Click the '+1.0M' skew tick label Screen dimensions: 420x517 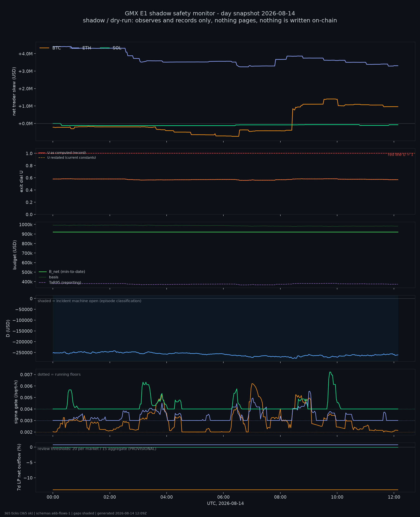coord(25,106)
